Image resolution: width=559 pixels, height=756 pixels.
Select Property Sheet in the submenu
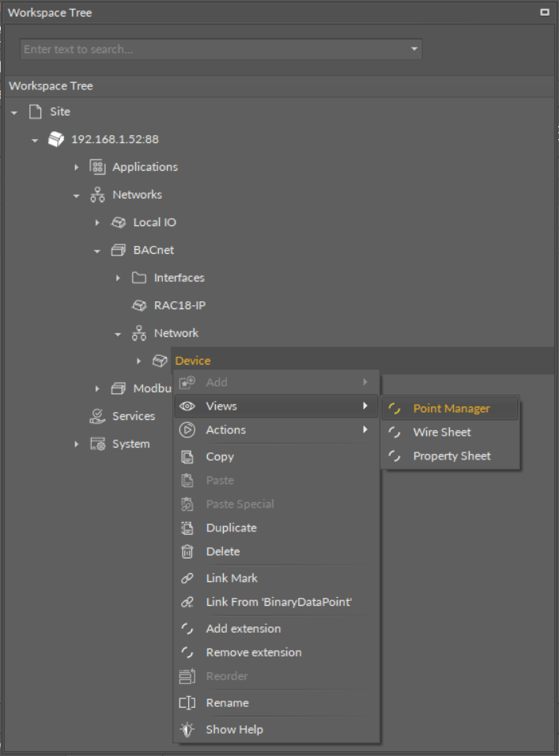(451, 456)
